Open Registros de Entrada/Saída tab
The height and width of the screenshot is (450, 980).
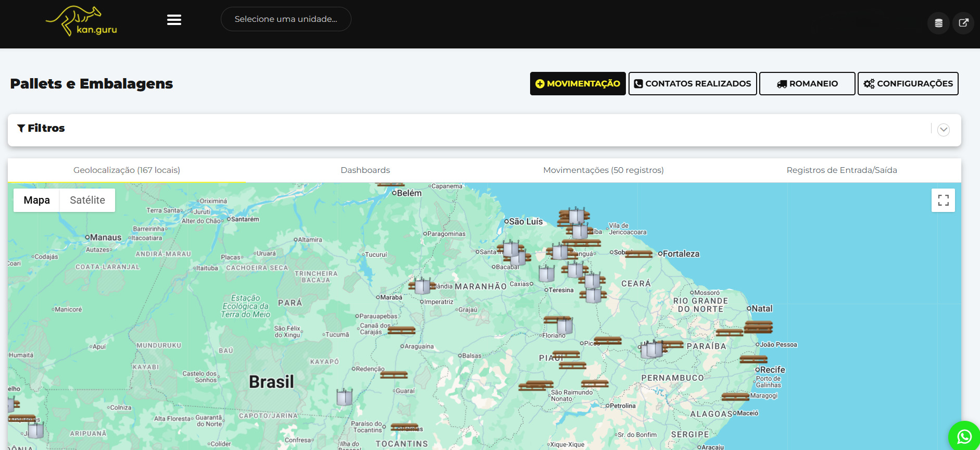(x=841, y=170)
